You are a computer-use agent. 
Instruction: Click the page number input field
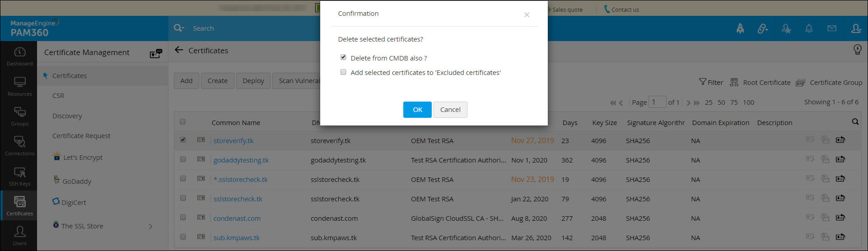click(x=657, y=102)
